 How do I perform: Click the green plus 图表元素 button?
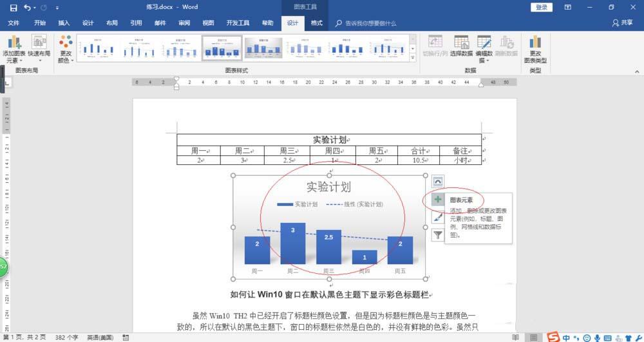438,200
